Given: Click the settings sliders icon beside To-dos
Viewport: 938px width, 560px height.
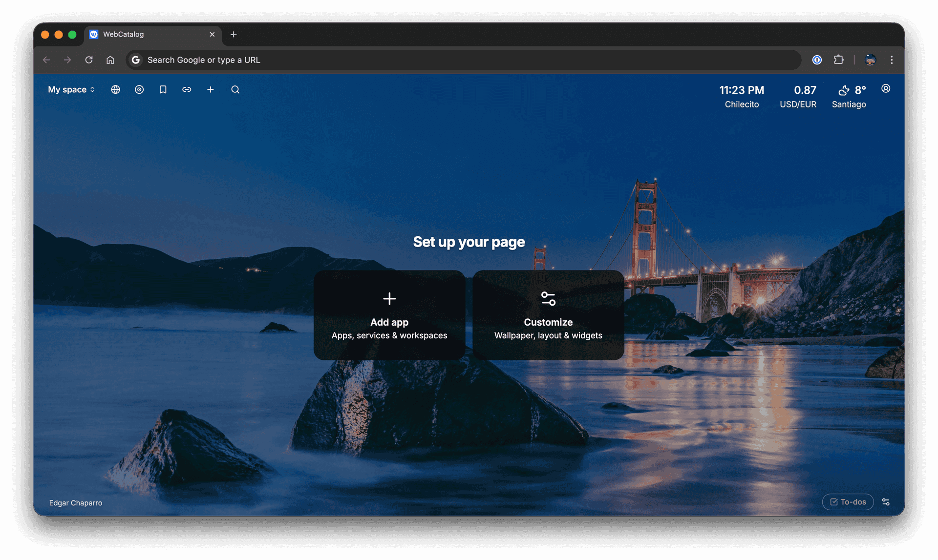Looking at the screenshot, I should coord(886,502).
